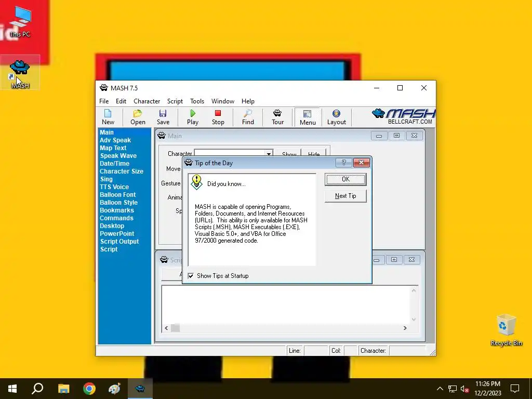Viewport: 532px width, 399px height.
Task: Click the script horizontal scrollbar's right arrow
Action: click(x=405, y=328)
